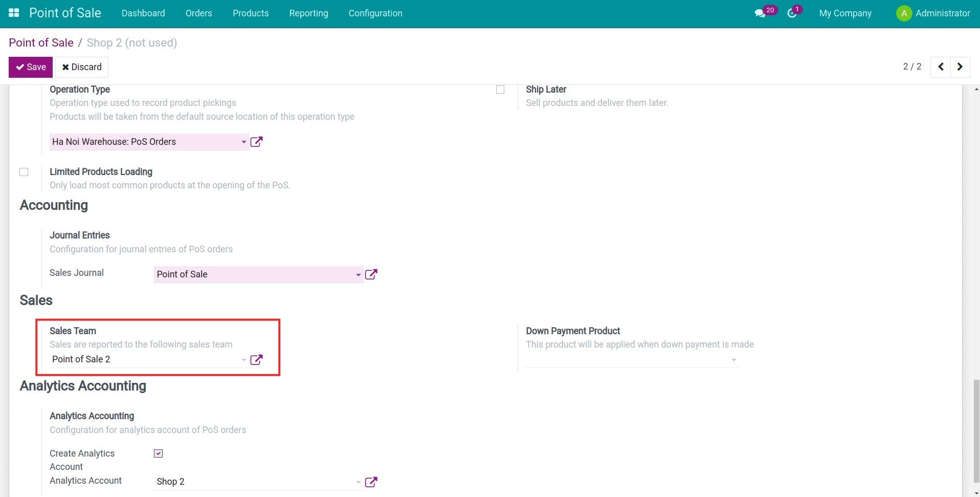Open the Configuration menu
The height and width of the screenshot is (497, 980).
375,13
